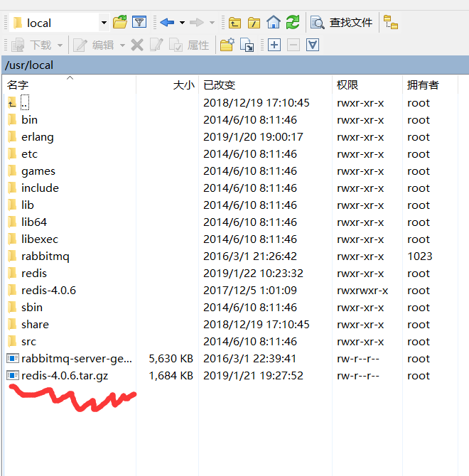This screenshot has height=476, width=469.
Task: Click owner 1023 in the rabbitmq row
Action: 420,256
